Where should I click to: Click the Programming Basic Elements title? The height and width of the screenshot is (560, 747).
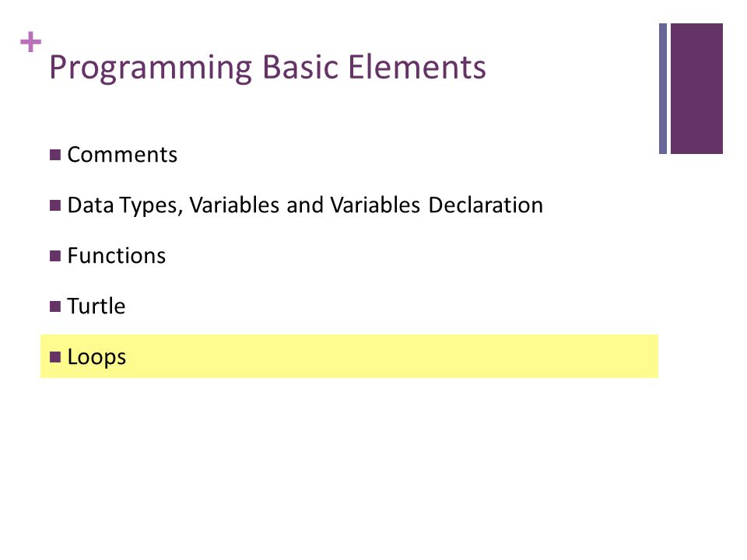tap(267, 68)
